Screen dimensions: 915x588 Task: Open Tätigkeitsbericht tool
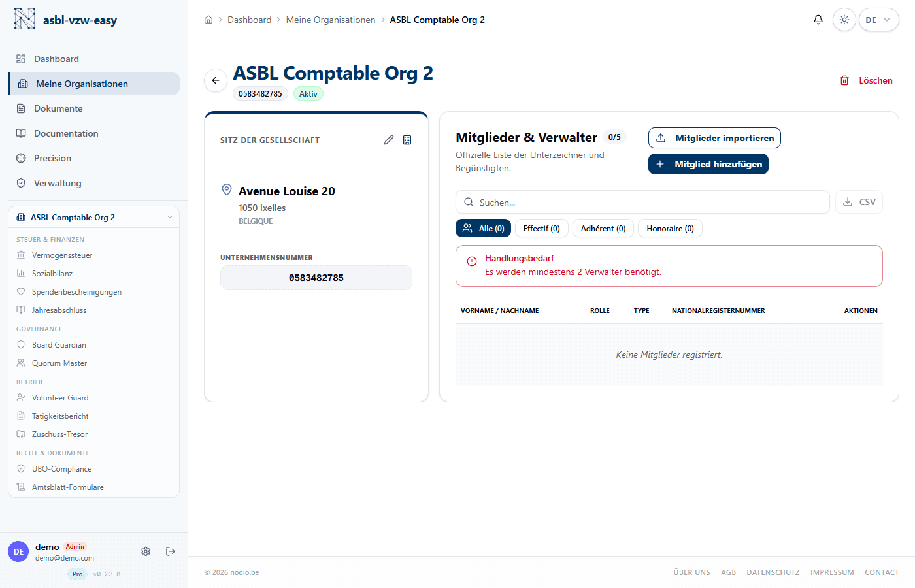pyautogui.click(x=93, y=416)
